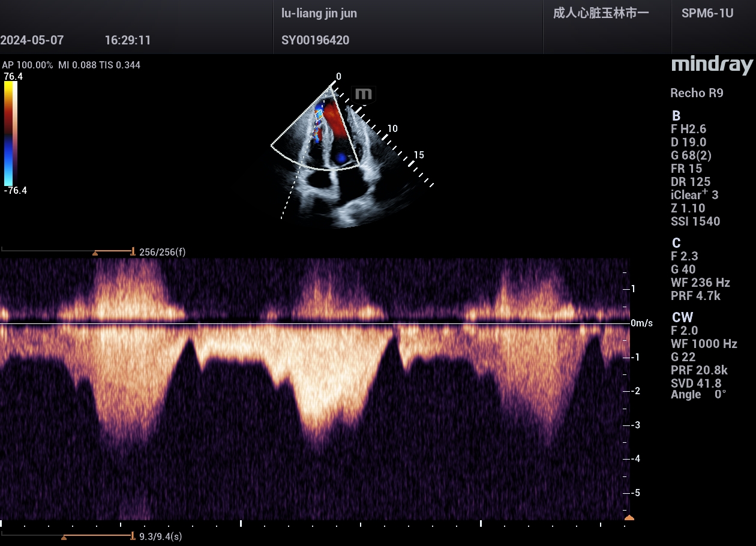Click the Mindray logo
Viewport: 756px width, 546px height.
click(712, 65)
